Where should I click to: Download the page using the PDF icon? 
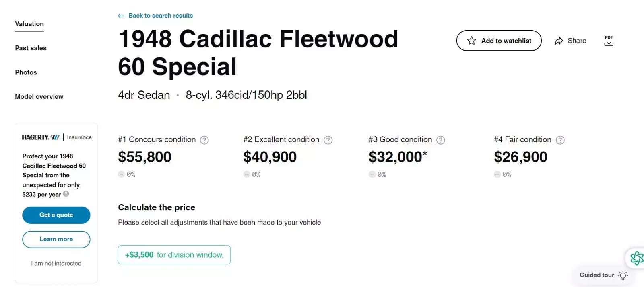(x=609, y=41)
